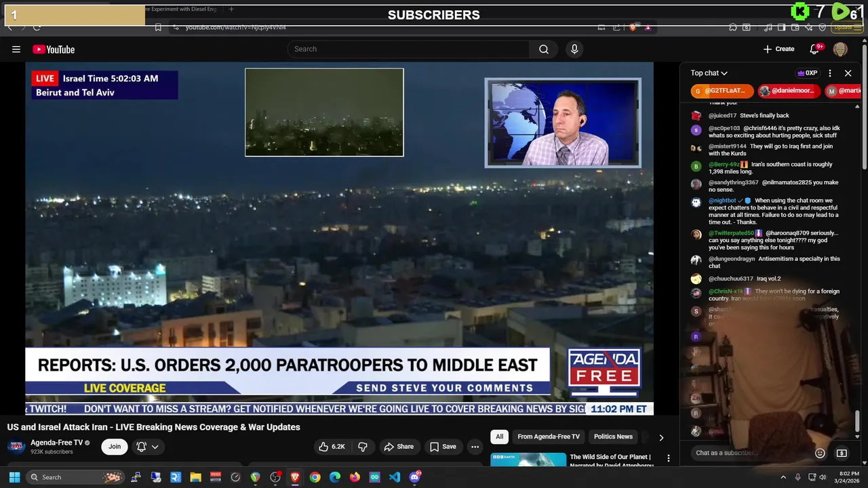Click the Super Chat dollar icon
Image resolution: width=868 pixels, height=488 pixels.
[x=842, y=453]
